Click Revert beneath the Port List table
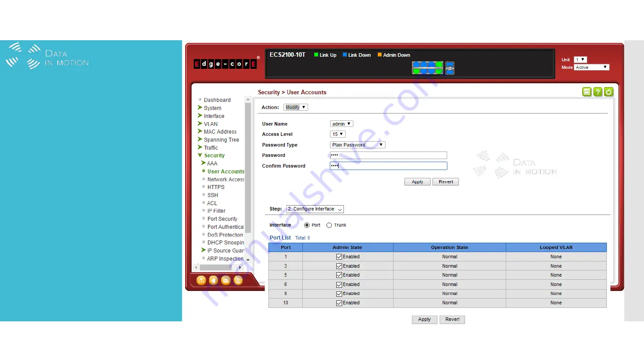The width and height of the screenshot is (644, 362). [x=452, y=320]
